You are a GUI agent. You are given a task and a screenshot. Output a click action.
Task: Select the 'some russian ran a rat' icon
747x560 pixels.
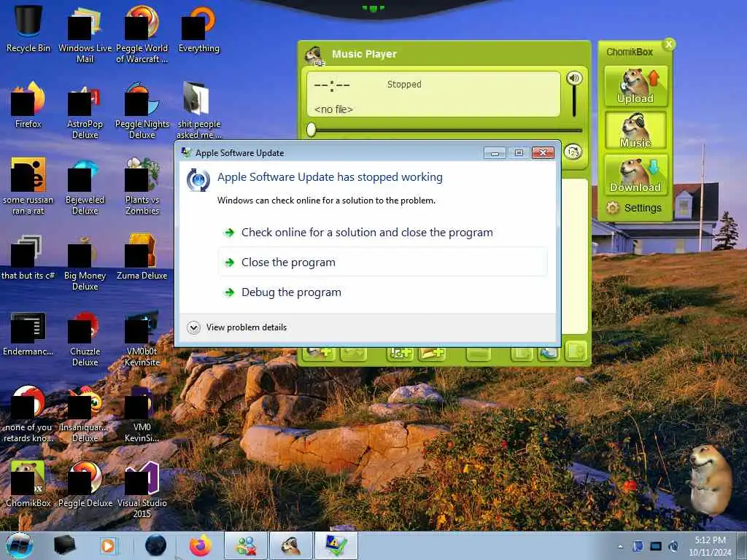click(28, 187)
